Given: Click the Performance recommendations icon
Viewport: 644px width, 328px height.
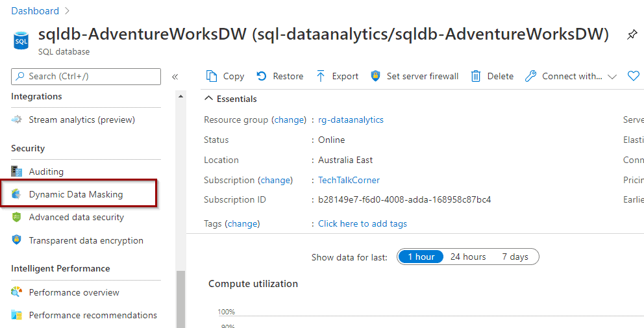Looking at the screenshot, I should click(16, 315).
